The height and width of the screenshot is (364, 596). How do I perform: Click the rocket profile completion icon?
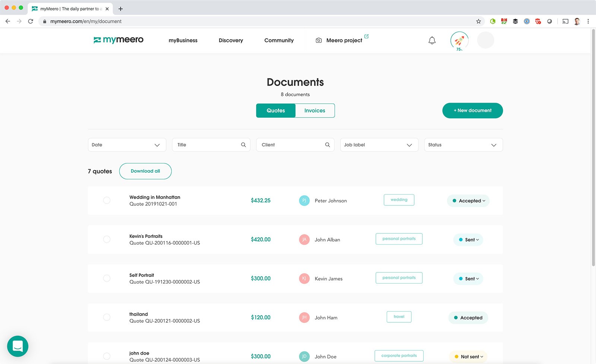click(x=459, y=41)
